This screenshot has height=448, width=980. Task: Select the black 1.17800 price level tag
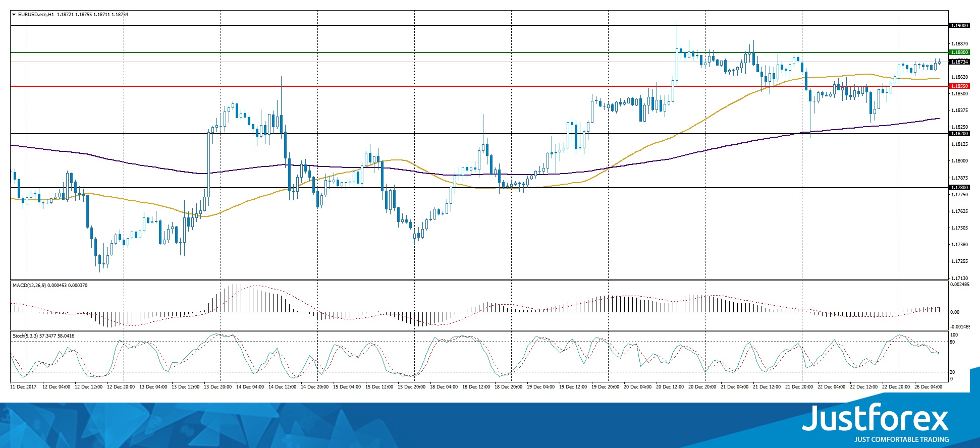959,188
